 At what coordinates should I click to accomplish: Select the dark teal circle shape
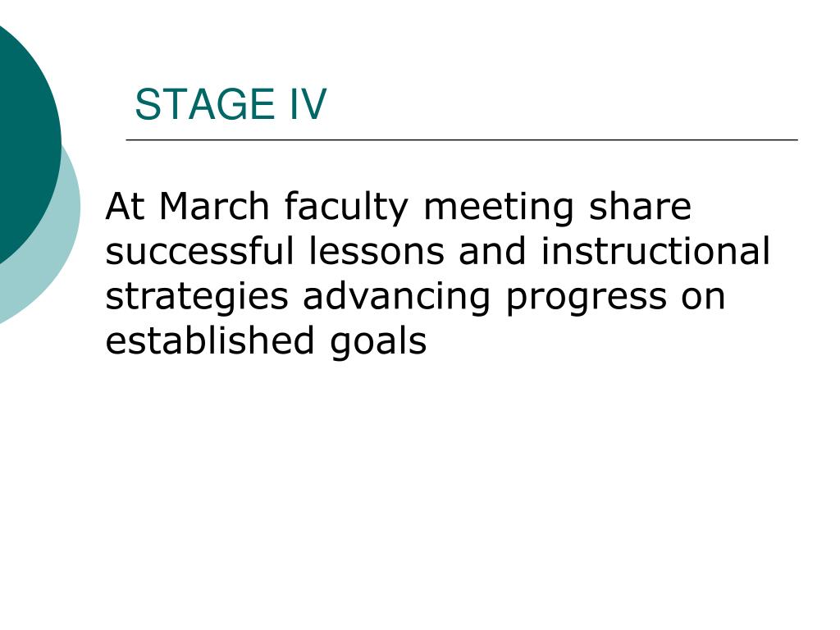point(27,144)
